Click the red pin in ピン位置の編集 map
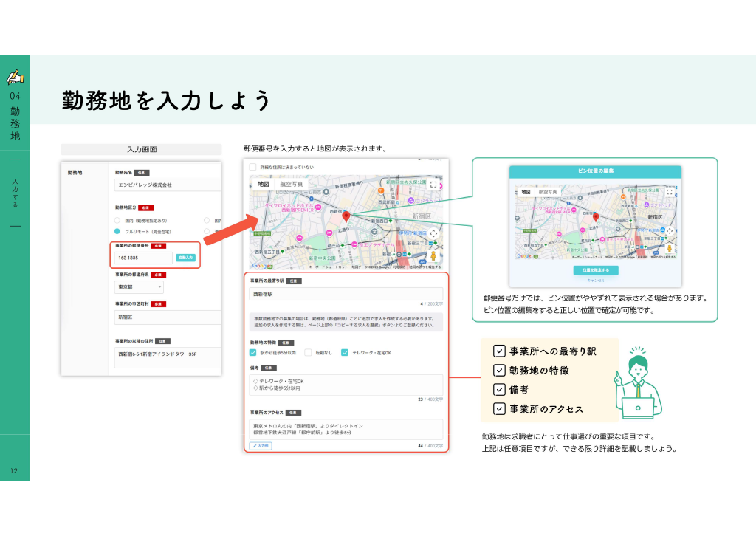The image size is (756, 536). tap(596, 218)
